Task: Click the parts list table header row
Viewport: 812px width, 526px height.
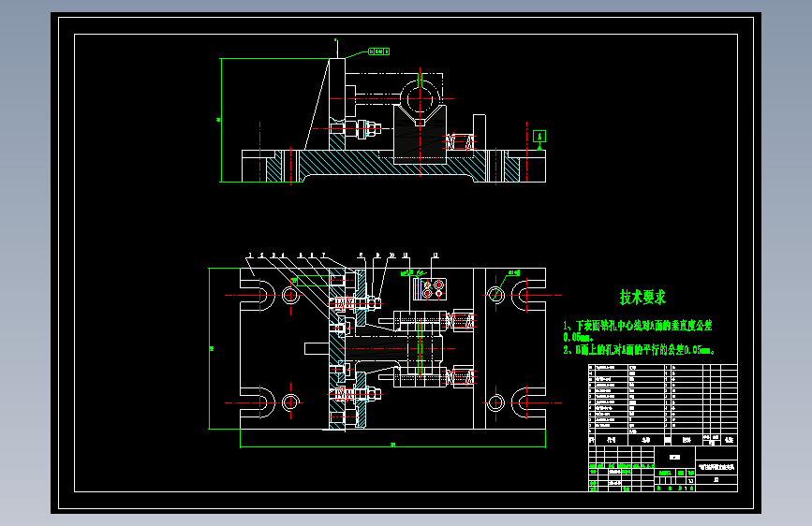Action: 663,440
